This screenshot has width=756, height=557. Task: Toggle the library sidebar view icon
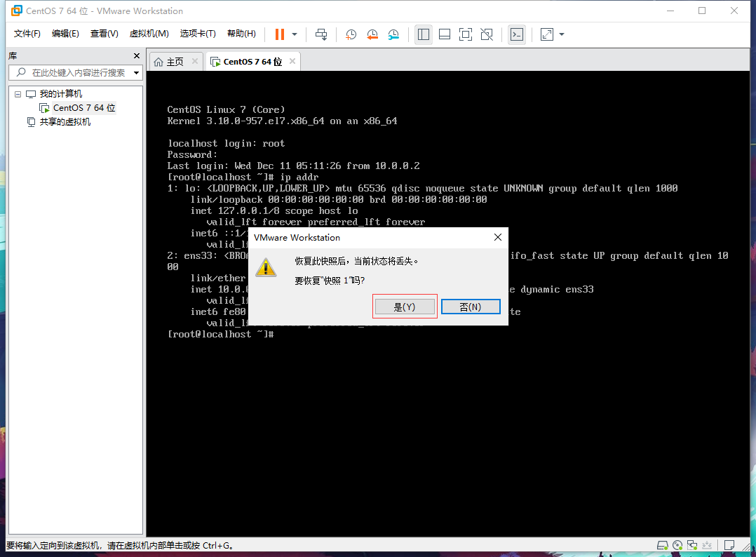(x=424, y=34)
